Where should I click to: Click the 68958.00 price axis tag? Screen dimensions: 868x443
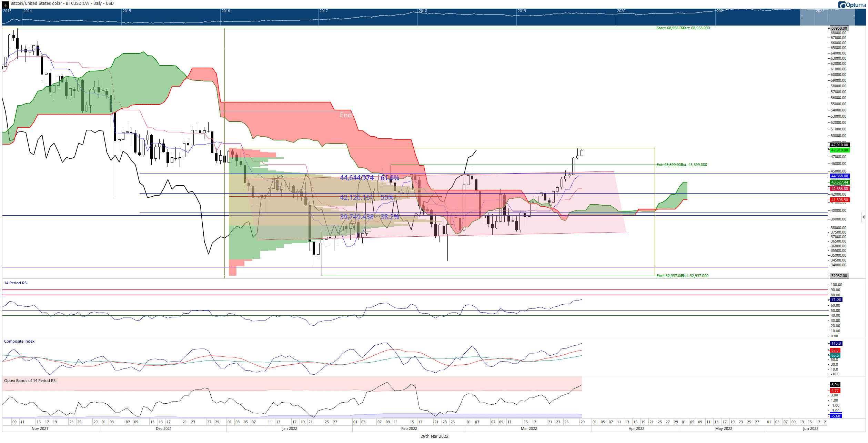[x=839, y=28]
